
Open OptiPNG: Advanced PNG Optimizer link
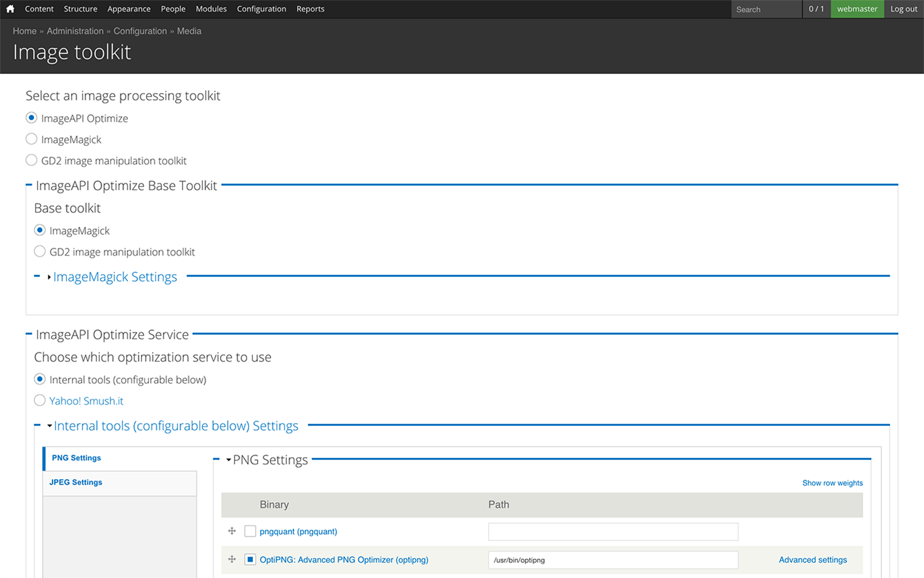[x=344, y=560]
